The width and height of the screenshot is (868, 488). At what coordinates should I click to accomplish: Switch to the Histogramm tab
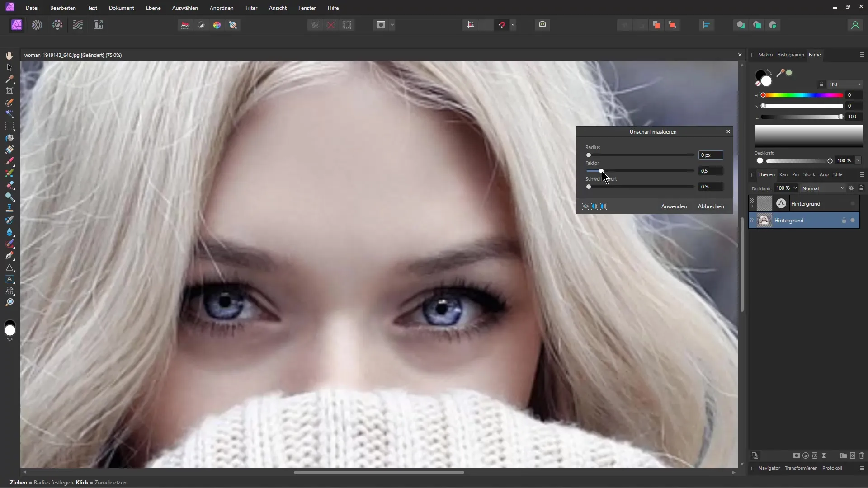click(790, 55)
